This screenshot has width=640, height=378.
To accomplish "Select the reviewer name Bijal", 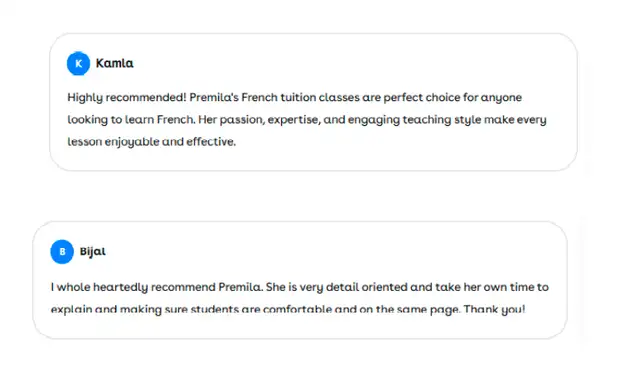I will click(93, 251).
